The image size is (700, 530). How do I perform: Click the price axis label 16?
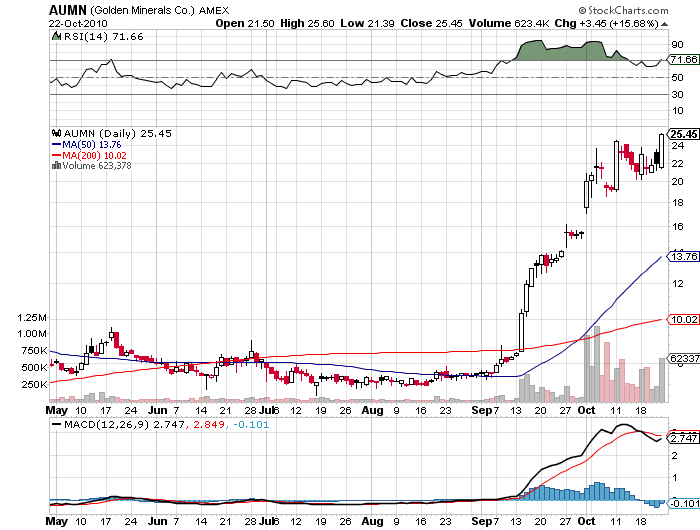pyautogui.click(x=677, y=226)
